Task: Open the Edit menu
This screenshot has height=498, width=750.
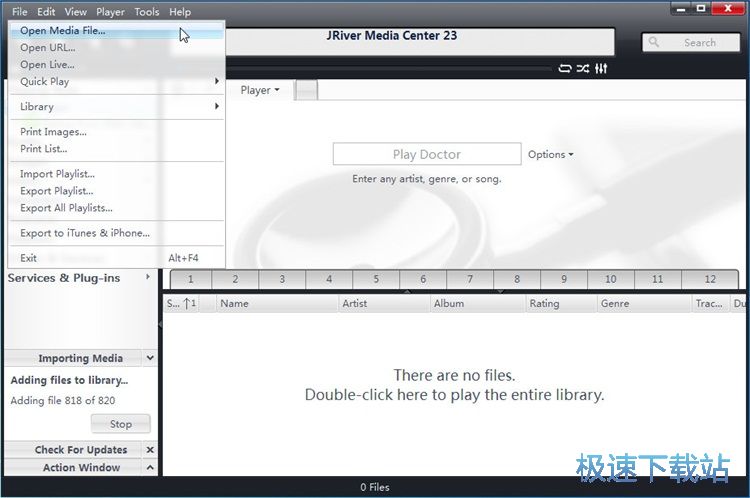Action: tap(46, 11)
